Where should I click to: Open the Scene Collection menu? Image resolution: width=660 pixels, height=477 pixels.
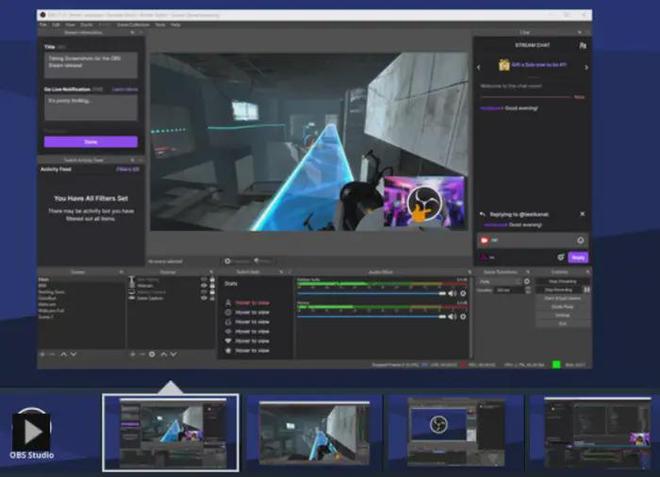[x=128, y=24]
